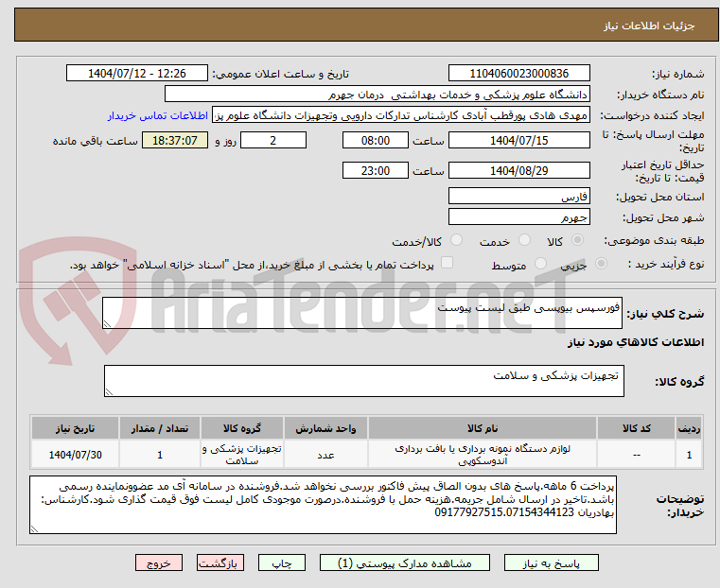Click the توضیحات خریدار text area
The width and height of the screenshot is (720, 588).
323,505
